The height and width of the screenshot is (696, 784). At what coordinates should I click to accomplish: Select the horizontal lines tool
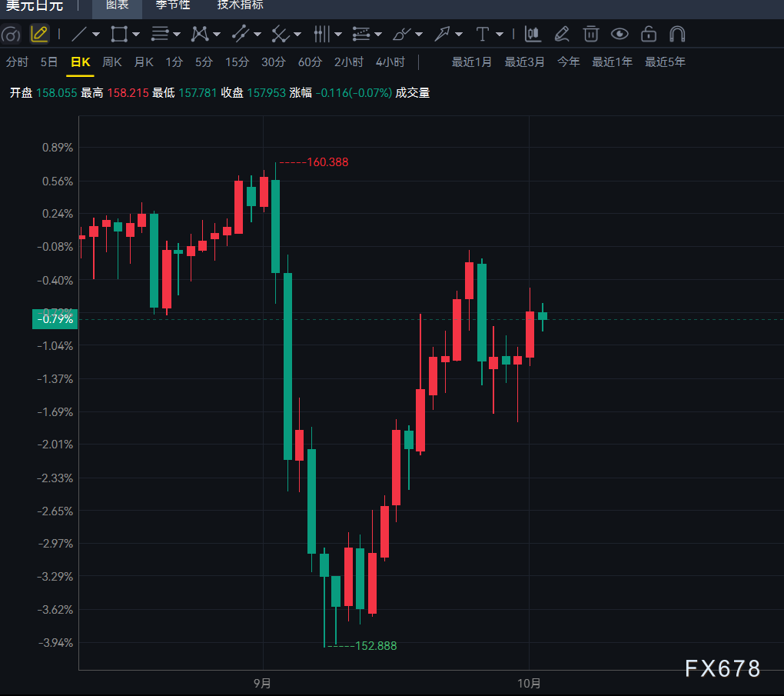coord(160,34)
